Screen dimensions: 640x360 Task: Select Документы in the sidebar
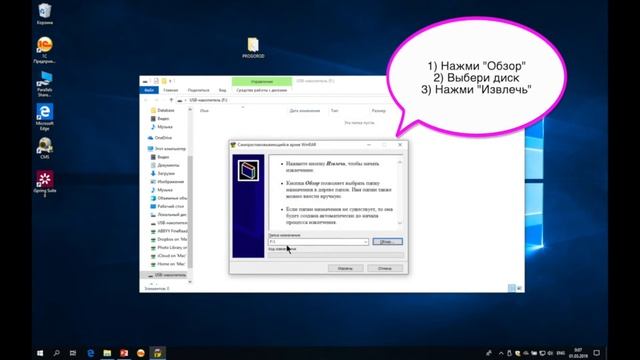165,165
